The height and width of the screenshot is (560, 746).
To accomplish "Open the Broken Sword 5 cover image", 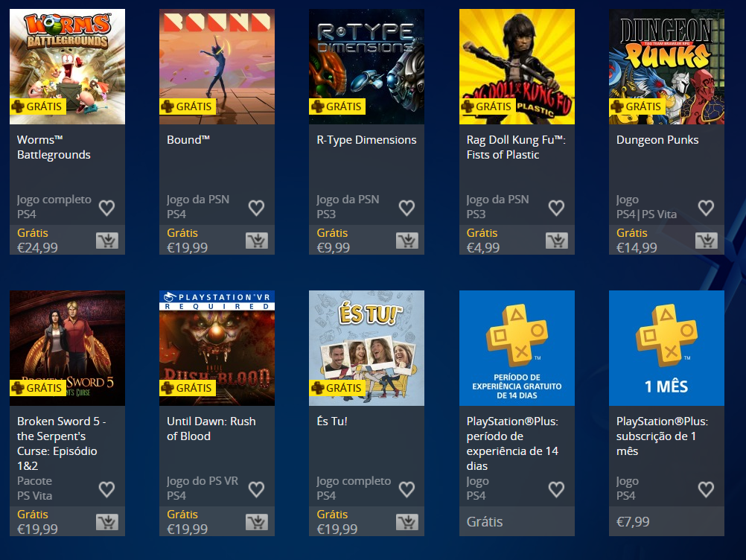I will tap(67, 349).
